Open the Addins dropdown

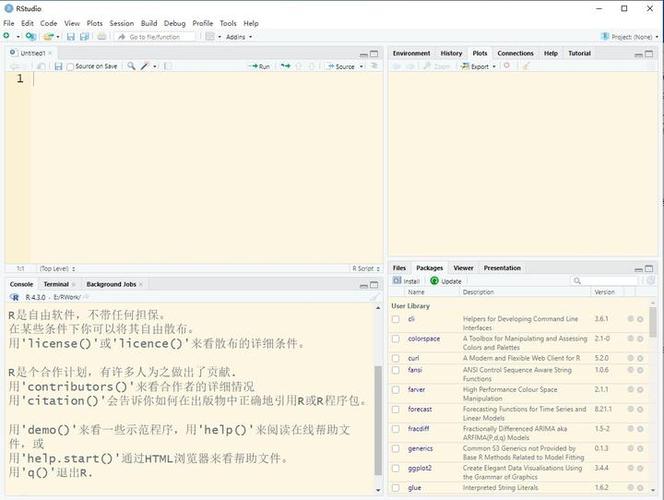(x=239, y=37)
